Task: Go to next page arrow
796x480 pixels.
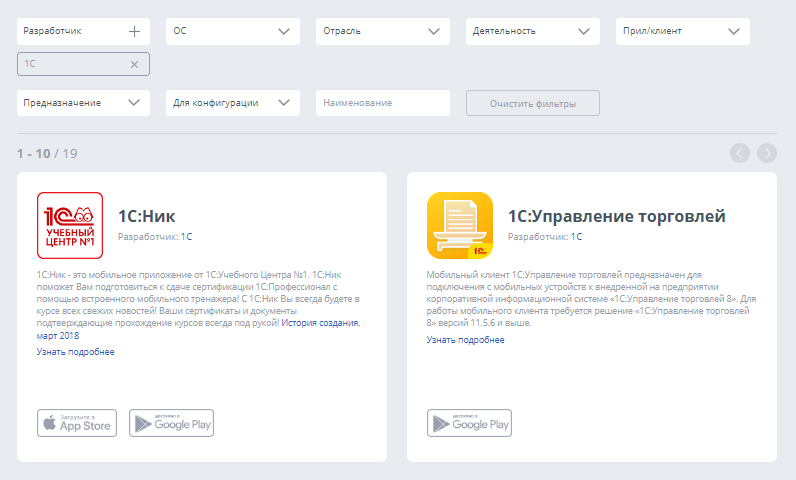Action: pos(767,153)
